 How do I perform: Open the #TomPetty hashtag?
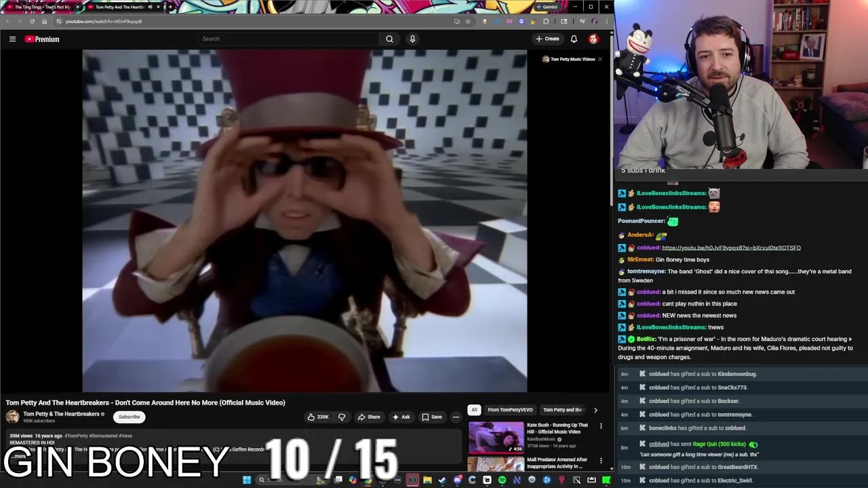point(77,436)
